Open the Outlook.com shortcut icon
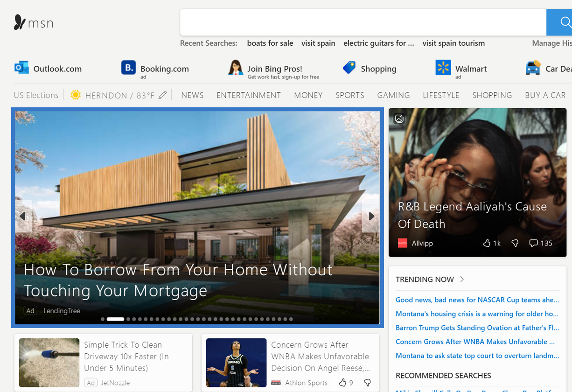 (21, 68)
